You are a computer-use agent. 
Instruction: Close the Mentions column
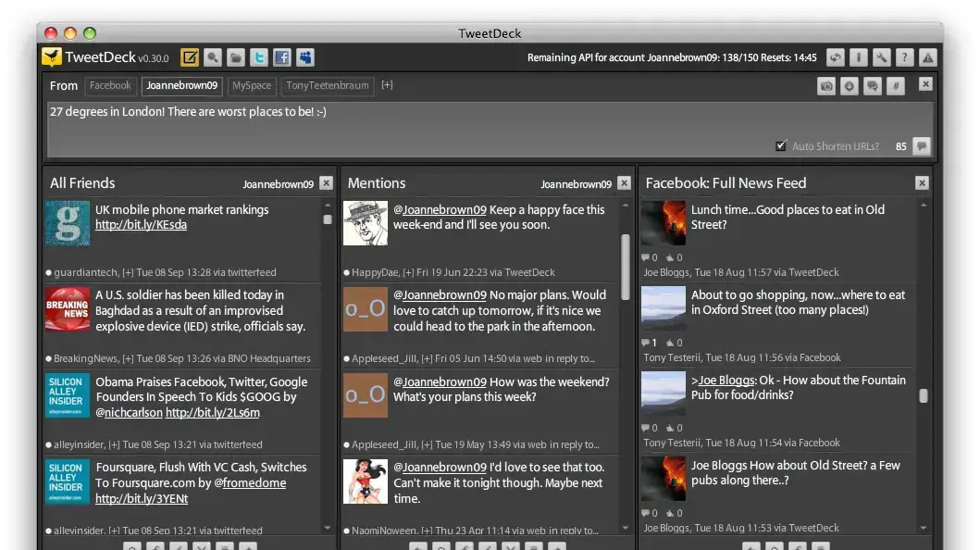tap(624, 183)
